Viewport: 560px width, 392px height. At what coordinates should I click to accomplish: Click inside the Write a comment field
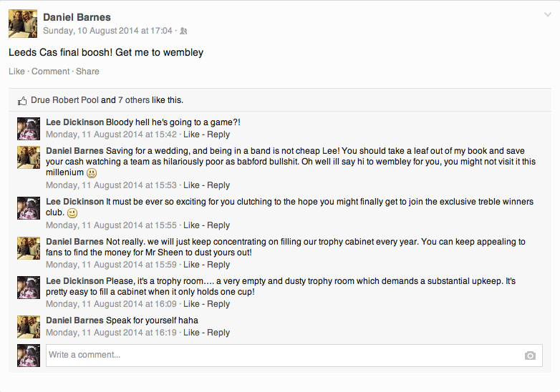(283, 356)
